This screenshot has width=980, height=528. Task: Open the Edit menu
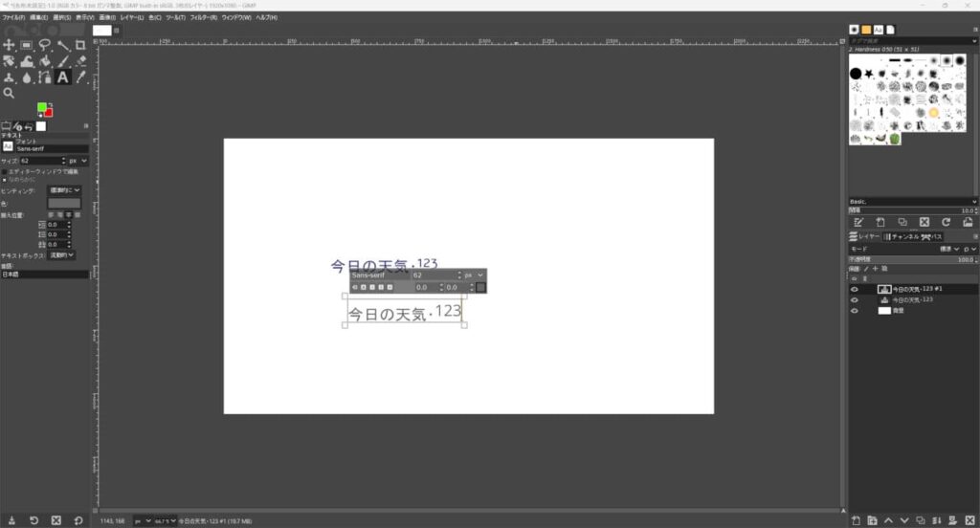click(x=38, y=17)
